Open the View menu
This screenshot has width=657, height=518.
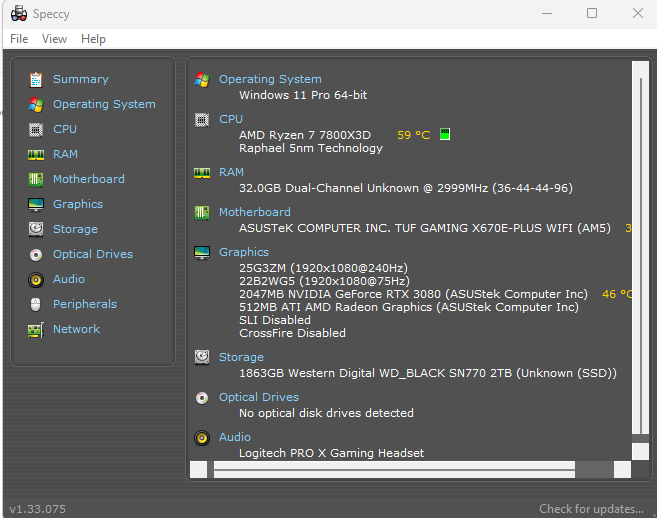[x=54, y=39]
